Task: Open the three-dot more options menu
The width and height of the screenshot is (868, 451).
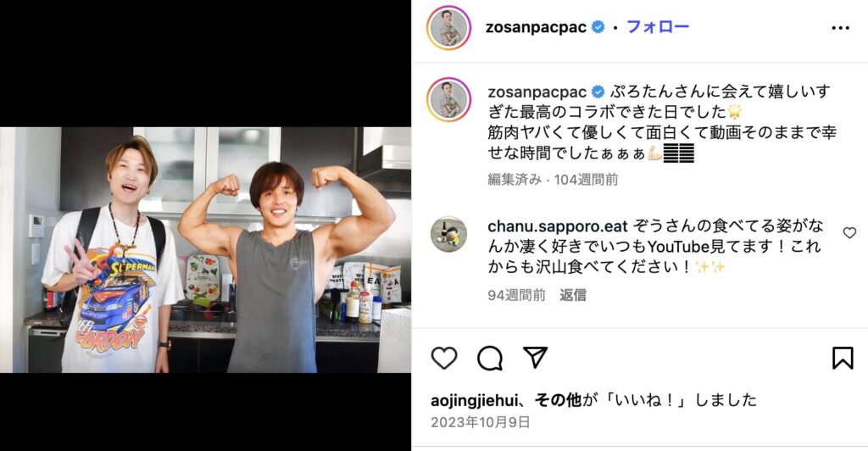Action: pyautogui.click(x=840, y=28)
